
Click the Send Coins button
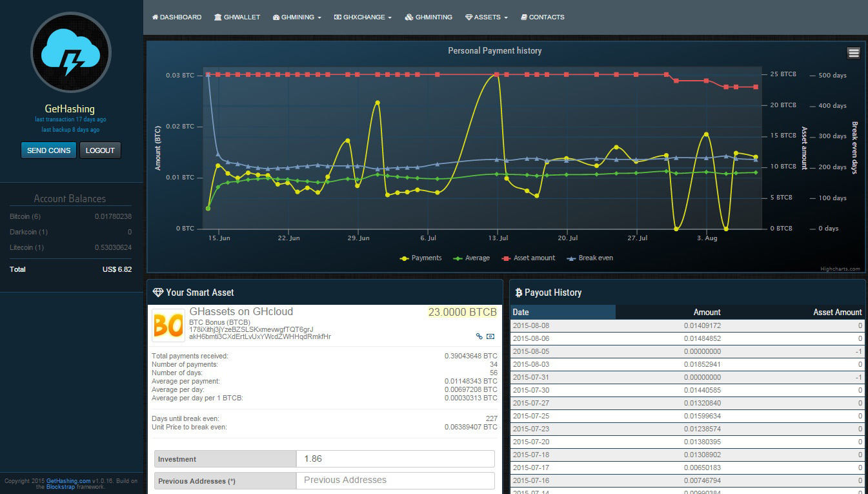[x=49, y=150]
